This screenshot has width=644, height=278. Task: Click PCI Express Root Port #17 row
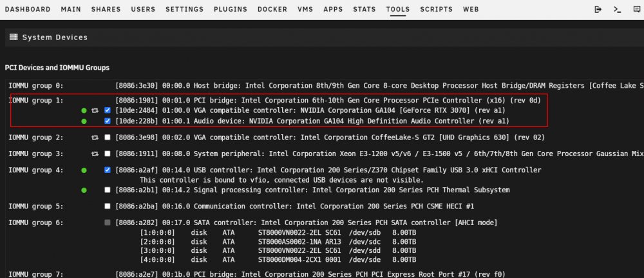(310, 274)
